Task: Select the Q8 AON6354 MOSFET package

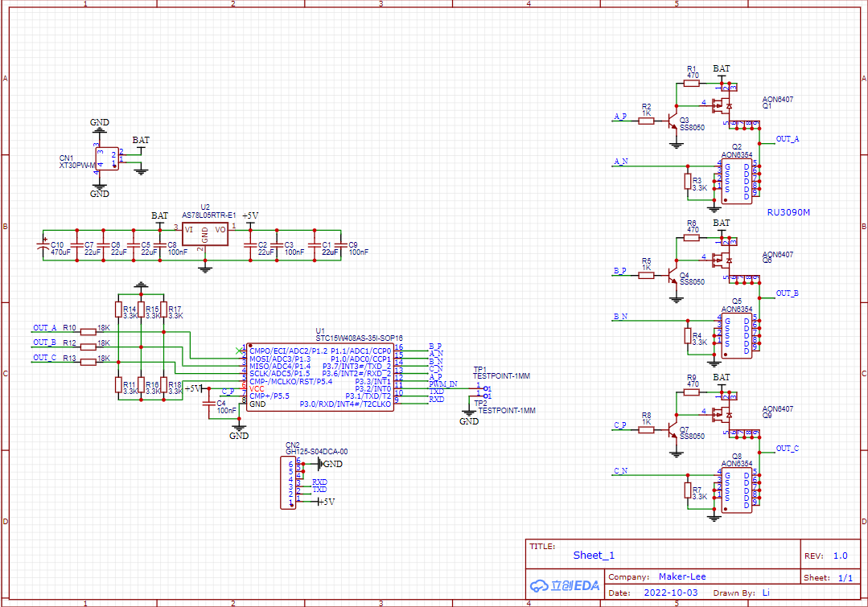Action: (737, 491)
